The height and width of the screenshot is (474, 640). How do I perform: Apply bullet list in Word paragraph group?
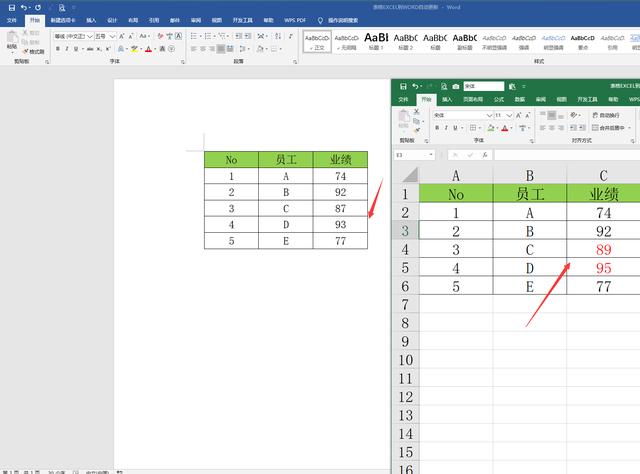coord(194,36)
